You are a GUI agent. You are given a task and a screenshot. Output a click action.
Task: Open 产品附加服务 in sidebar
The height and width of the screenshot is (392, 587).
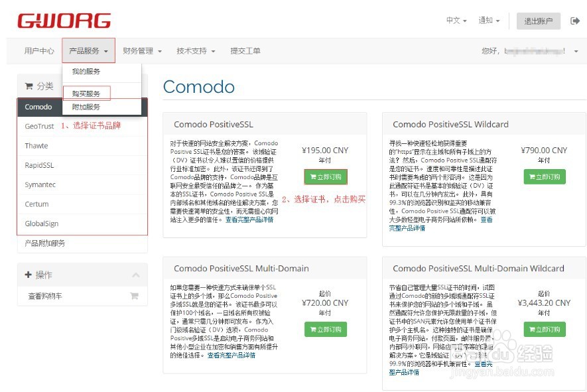coord(82,243)
